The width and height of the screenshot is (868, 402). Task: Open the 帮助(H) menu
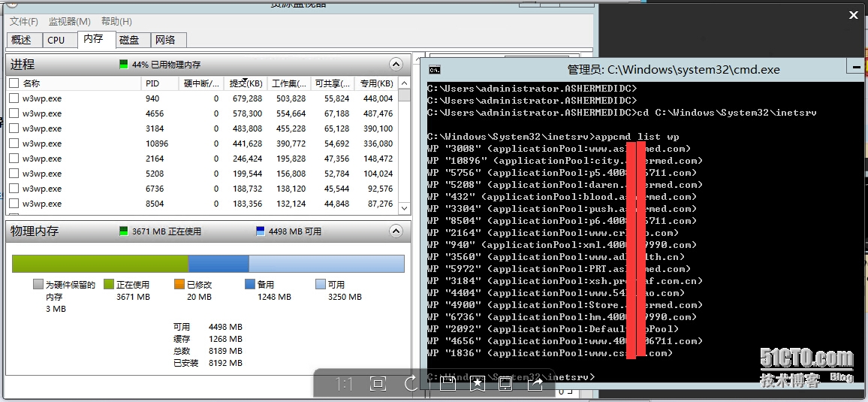[116, 22]
